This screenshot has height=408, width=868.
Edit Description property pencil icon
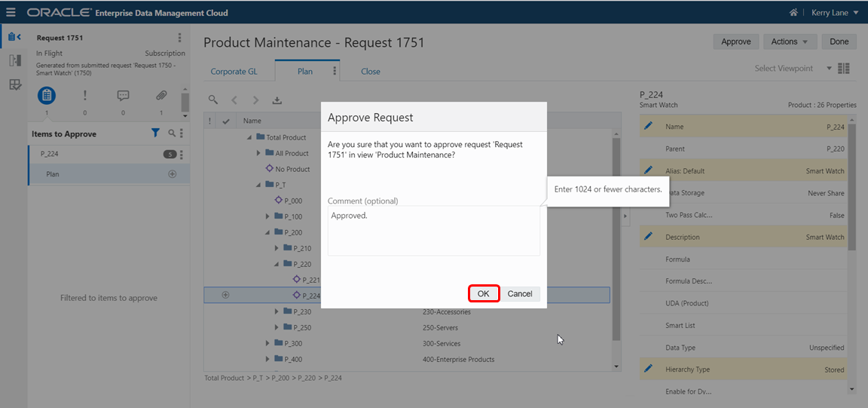(x=649, y=237)
